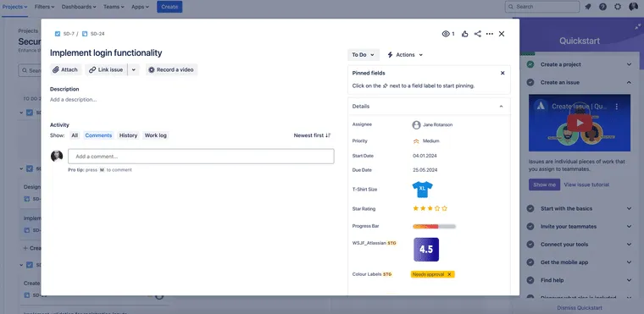Open the settings gear icon

(617, 7)
